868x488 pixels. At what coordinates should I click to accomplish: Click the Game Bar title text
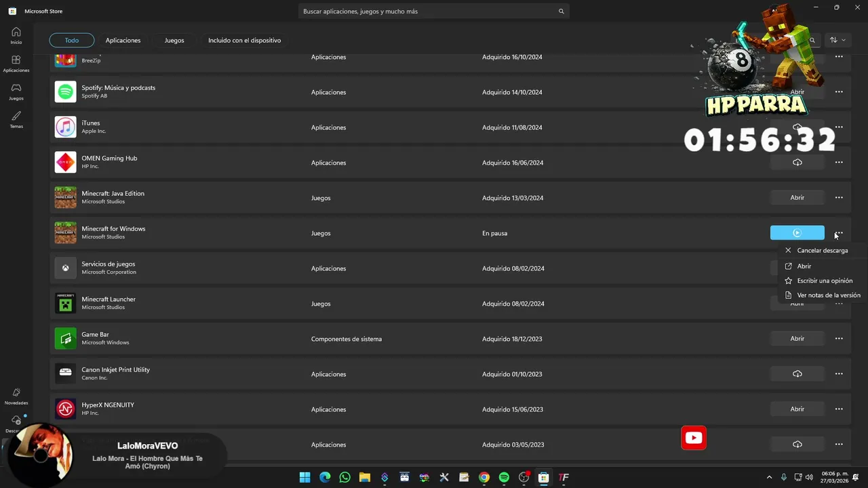pos(96,335)
